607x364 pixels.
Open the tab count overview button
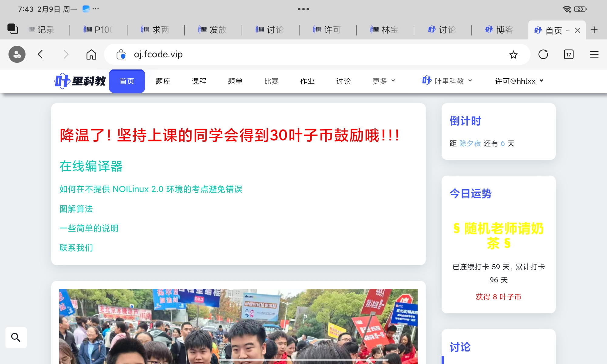tap(568, 55)
